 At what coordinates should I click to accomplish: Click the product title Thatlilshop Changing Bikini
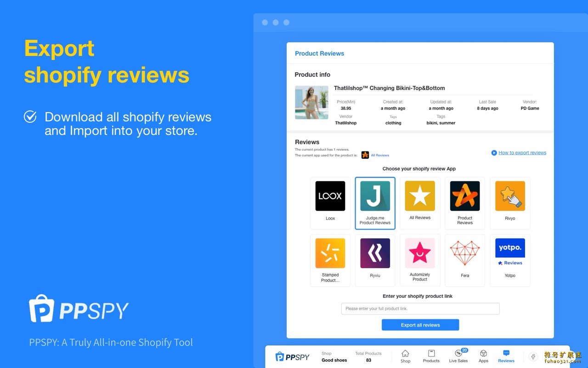[x=389, y=88]
